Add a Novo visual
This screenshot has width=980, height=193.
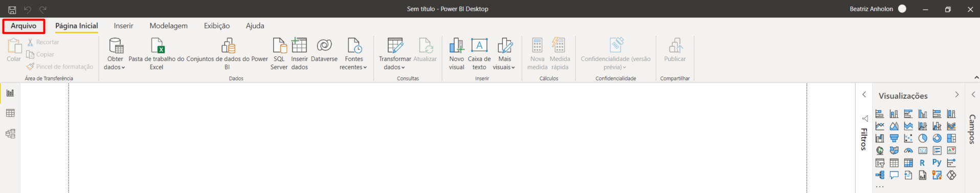(x=457, y=54)
